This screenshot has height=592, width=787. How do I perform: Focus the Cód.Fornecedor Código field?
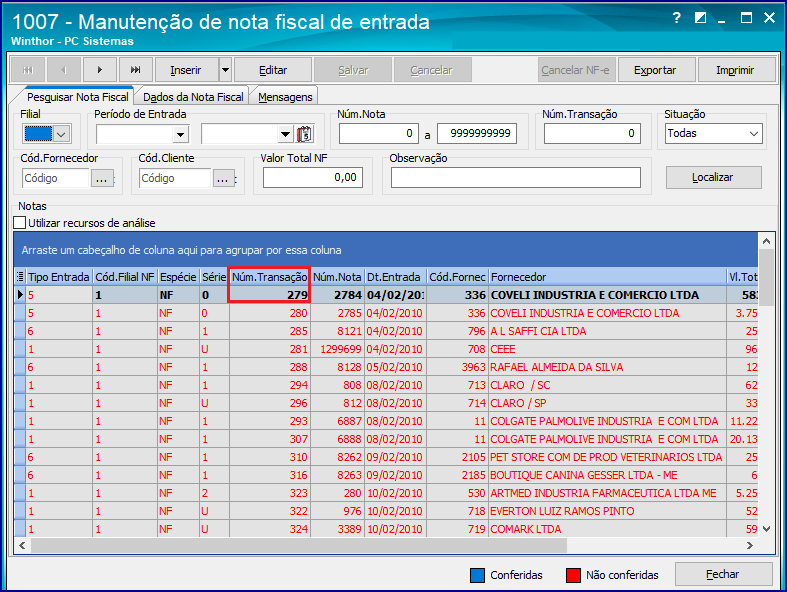coord(56,178)
